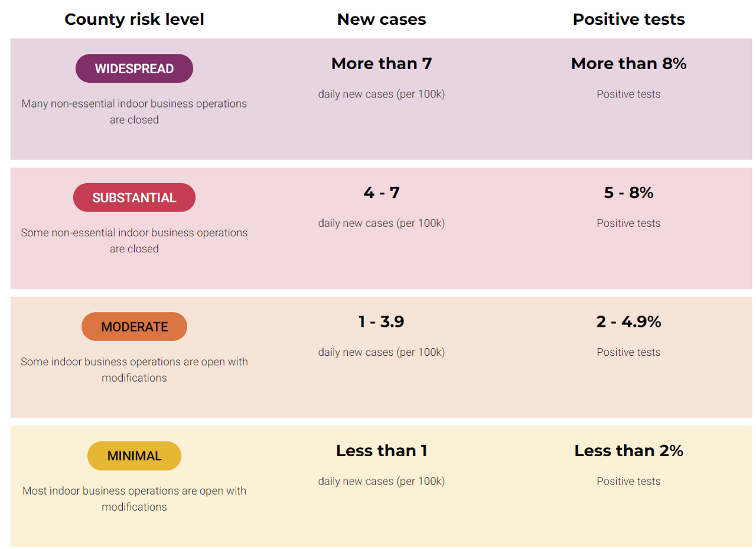Screen dimensions: 756x549
Task: Click the County risk level column header
Action: coord(134,20)
